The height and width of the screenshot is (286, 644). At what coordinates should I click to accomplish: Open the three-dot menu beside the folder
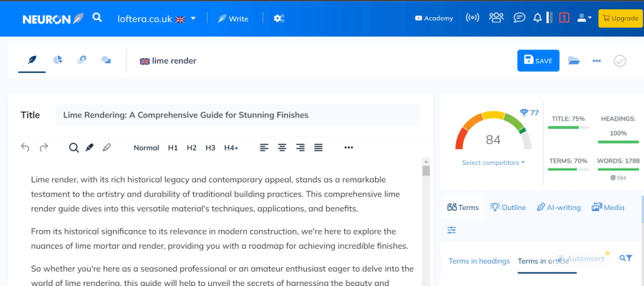point(597,61)
